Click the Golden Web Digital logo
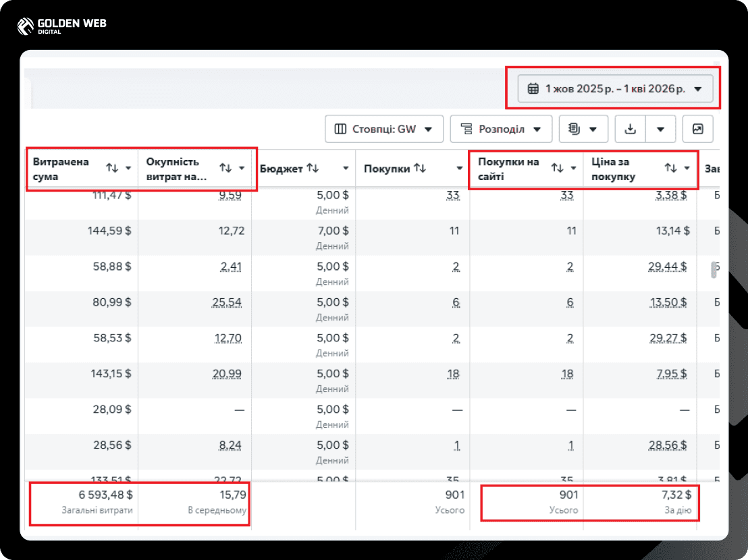 (x=61, y=26)
